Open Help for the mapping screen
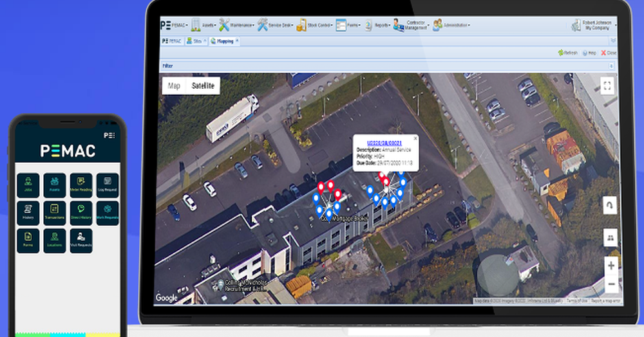 tap(589, 53)
